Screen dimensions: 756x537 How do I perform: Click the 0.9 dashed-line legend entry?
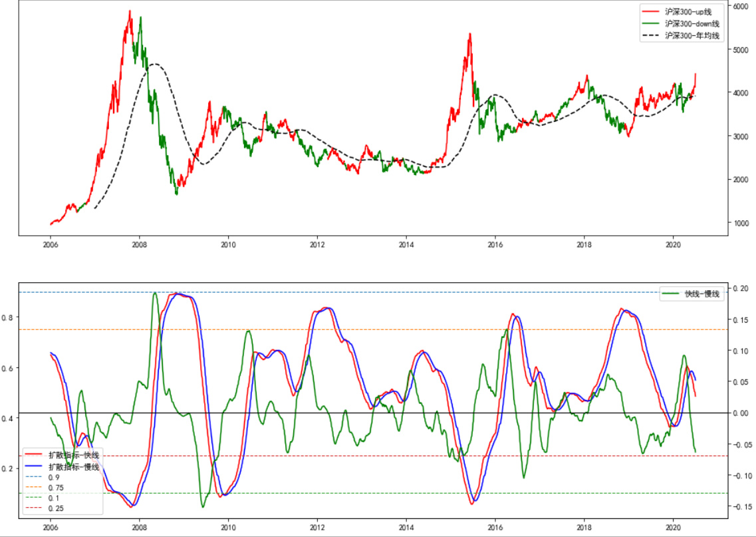coord(53,477)
